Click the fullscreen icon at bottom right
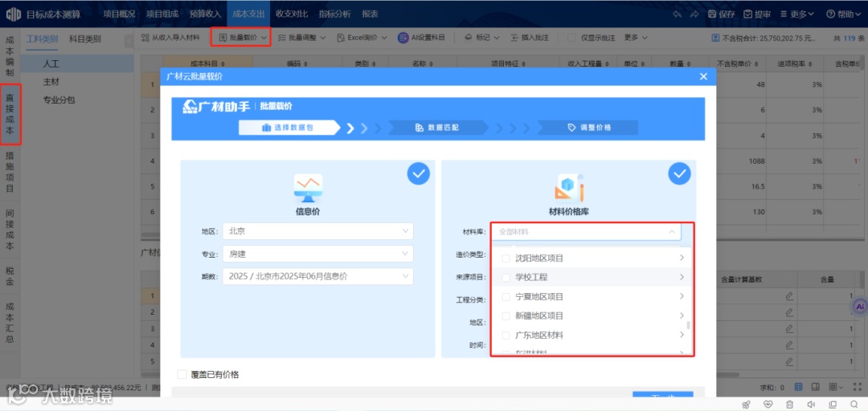The image size is (868, 411). click(858, 387)
